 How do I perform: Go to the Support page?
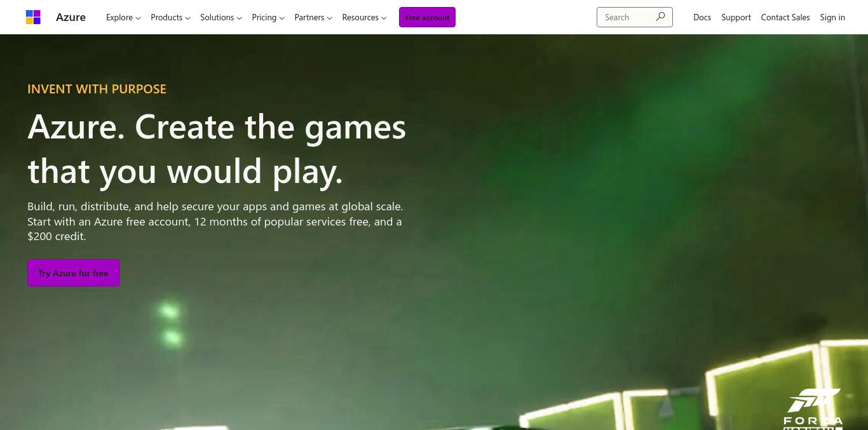pyautogui.click(x=736, y=17)
